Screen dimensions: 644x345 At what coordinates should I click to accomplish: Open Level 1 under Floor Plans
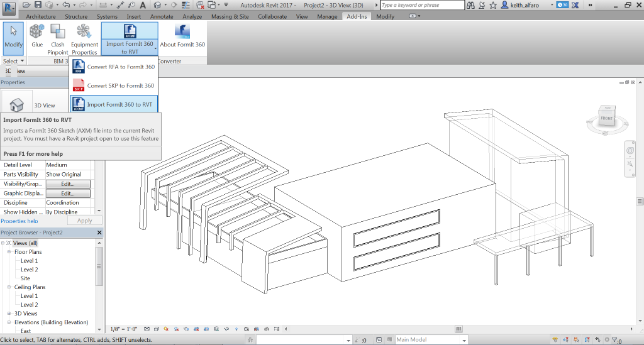tap(29, 261)
